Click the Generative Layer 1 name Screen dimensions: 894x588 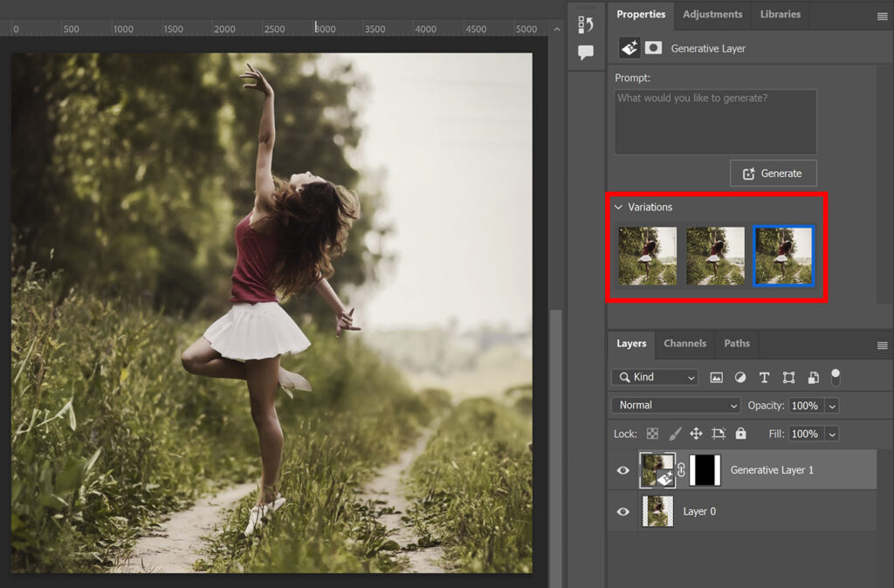click(772, 470)
